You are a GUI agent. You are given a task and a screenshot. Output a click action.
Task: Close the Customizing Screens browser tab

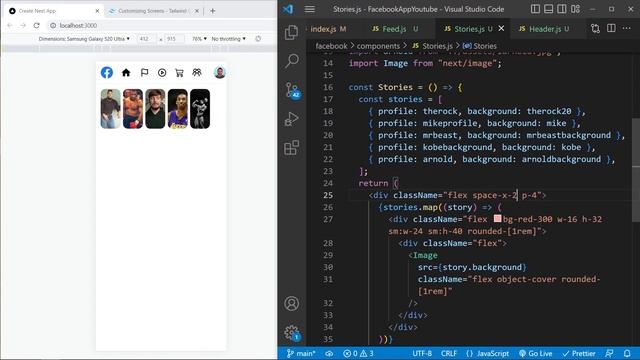pos(197,11)
